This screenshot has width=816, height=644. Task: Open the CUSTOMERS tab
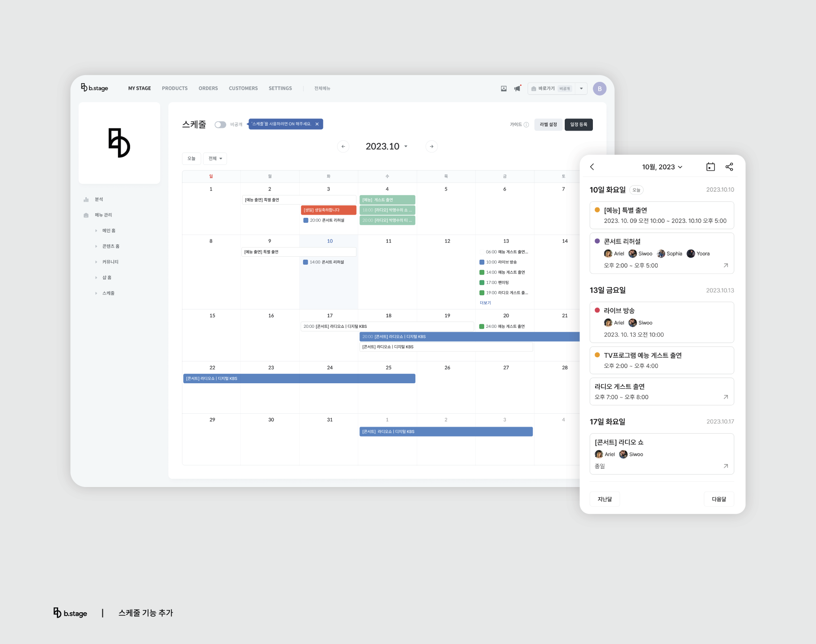click(x=243, y=89)
